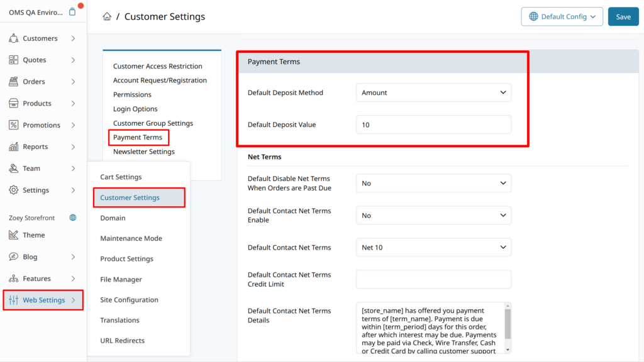Open the Newsletter Settings section
This screenshot has width=644, height=362.
pos(144,151)
